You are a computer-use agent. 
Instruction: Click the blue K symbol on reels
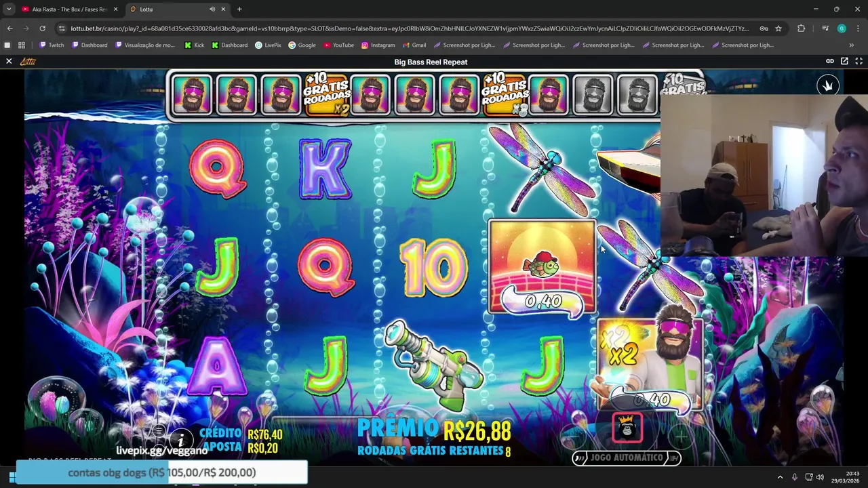[x=325, y=168]
